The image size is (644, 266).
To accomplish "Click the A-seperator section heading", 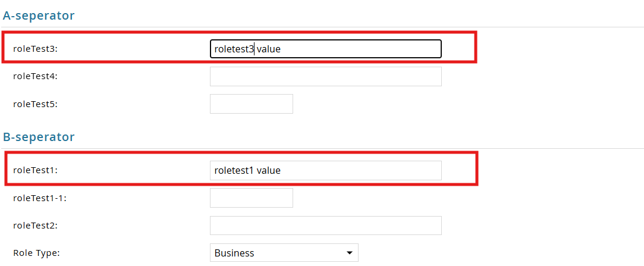I will (x=39, y=15).
